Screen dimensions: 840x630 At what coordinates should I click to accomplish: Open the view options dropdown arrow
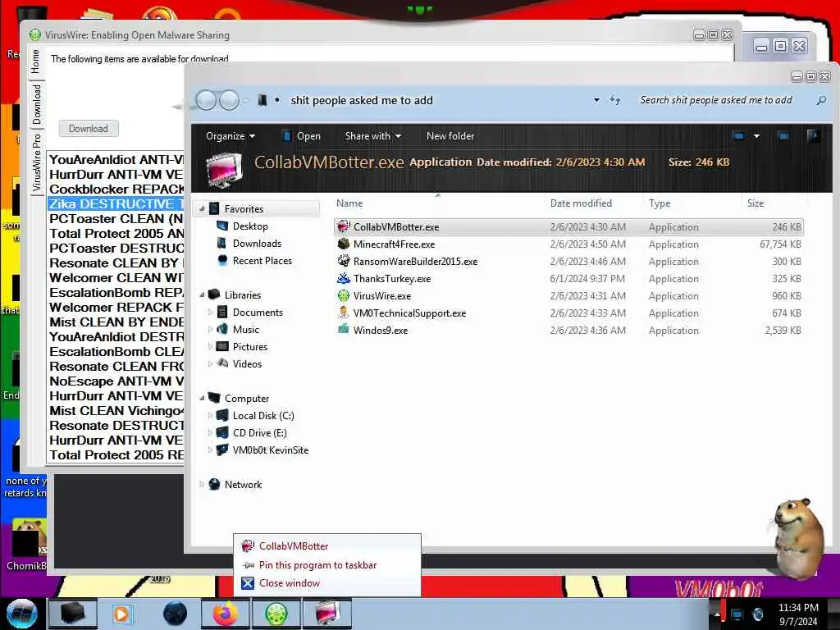point(756,136)
